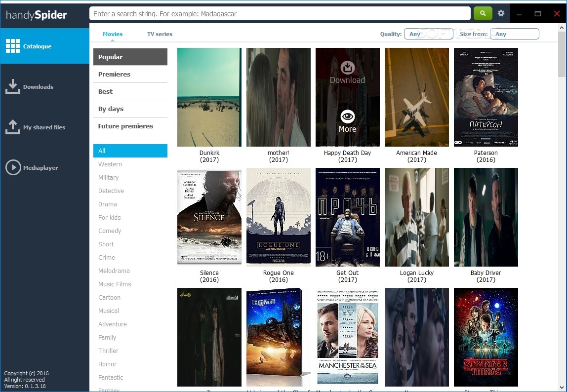Viewport: 567px width, 392px height.
Task: Filter by For kids genre
Action: [109, 217]
